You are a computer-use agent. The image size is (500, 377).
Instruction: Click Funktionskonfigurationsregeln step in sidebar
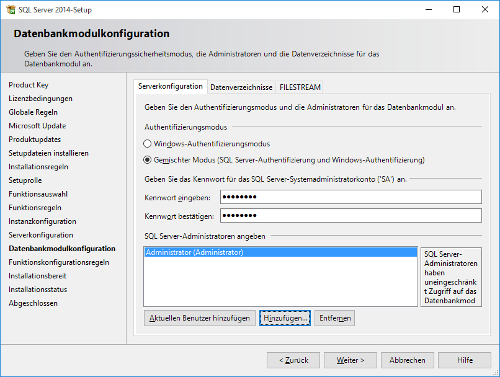pyautogui.click(x=59, y=262)
